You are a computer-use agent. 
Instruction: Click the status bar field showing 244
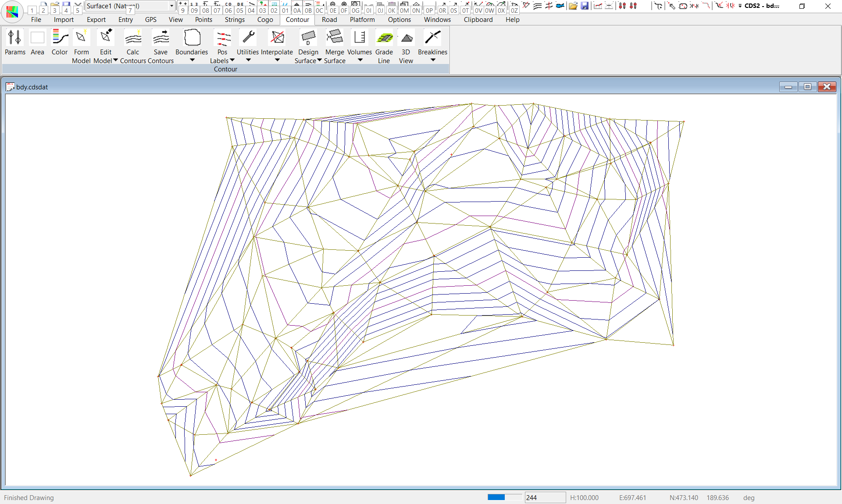pyautogui.click(x=545, y=497)
